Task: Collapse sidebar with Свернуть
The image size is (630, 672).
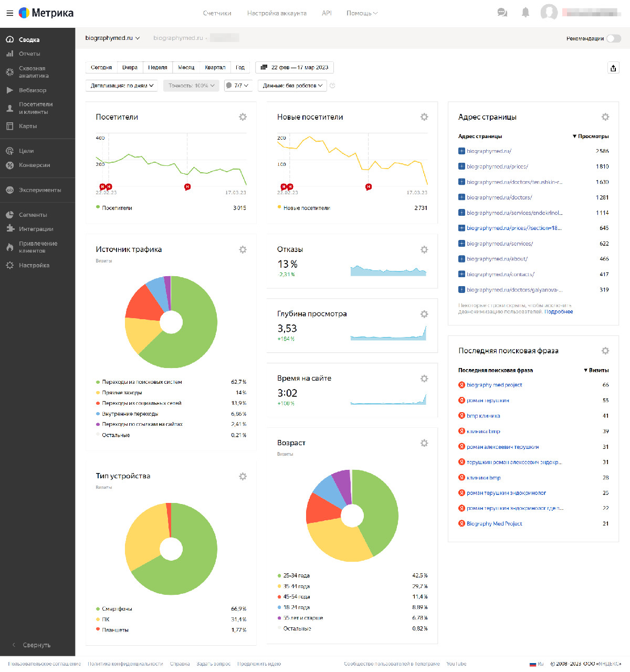Action: click(x=32, y=645)
